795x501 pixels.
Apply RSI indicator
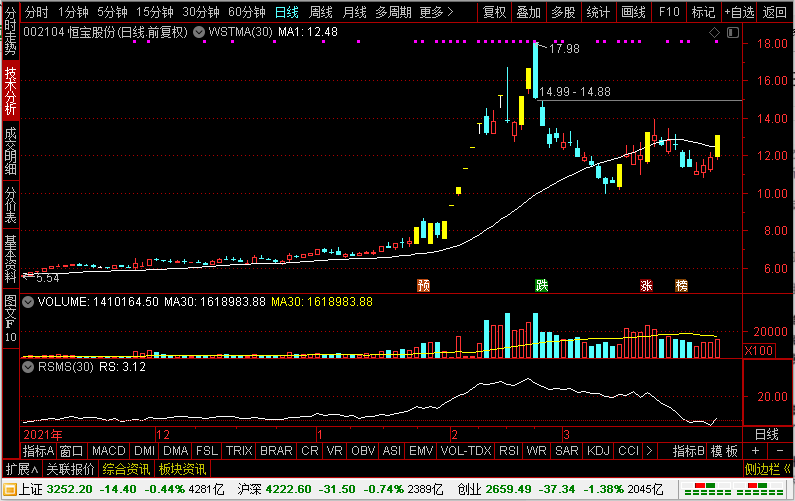tap(509, 451)
